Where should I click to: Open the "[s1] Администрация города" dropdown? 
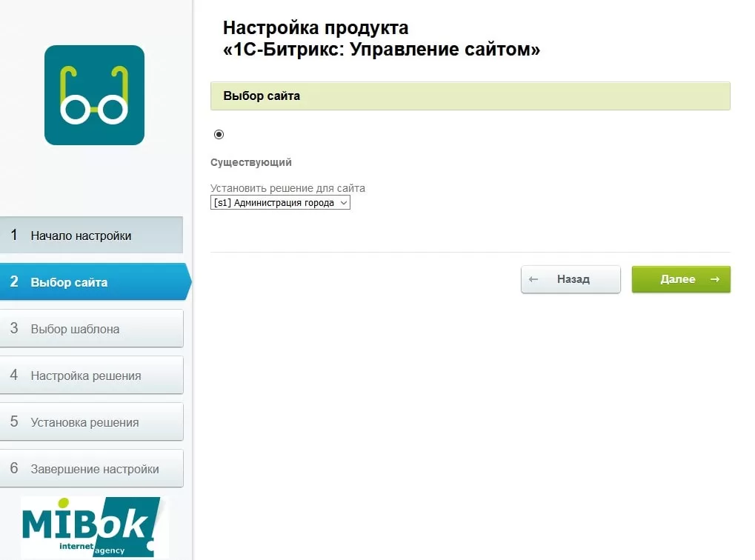click(280, 203)
